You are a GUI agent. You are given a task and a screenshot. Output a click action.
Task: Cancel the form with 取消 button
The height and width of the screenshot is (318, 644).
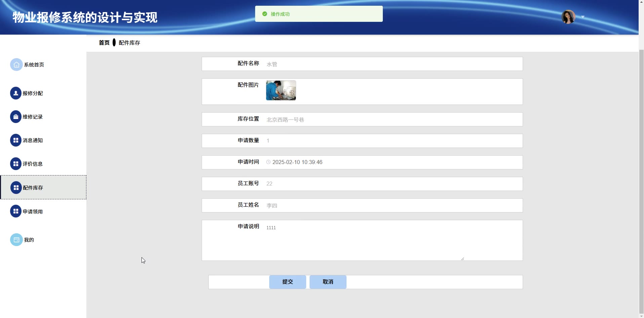pos(328,282)
